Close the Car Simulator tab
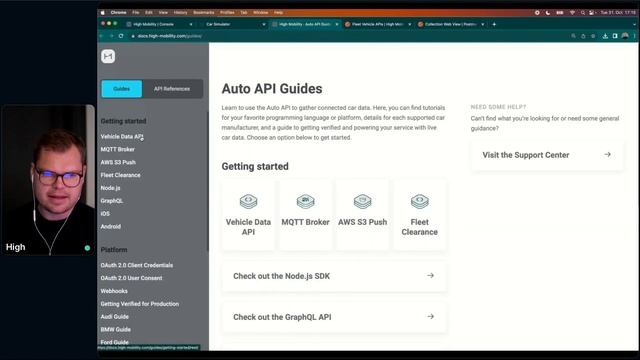The image size is (640, 360). tap(264, 24)
